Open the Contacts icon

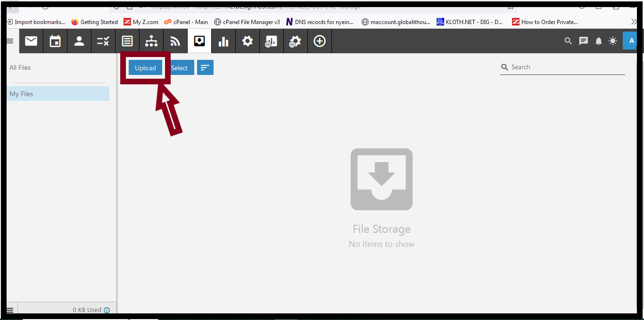pos(79,41)
